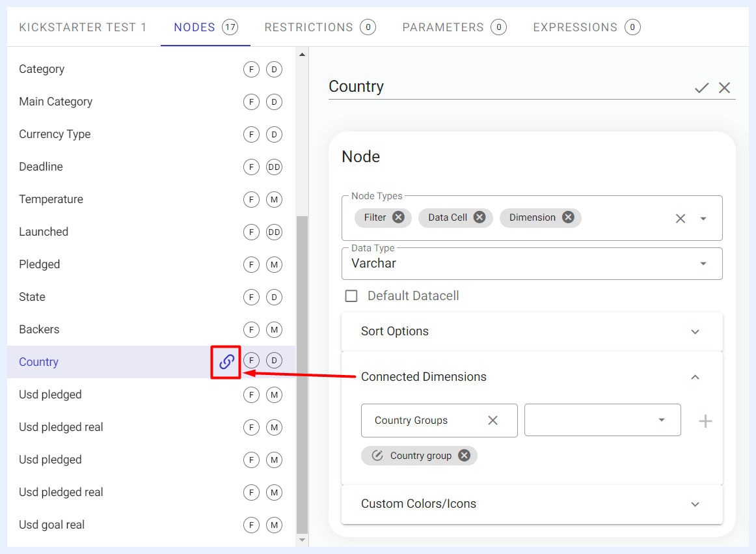The height and width of the screenshot is (554, 756).
Task: Confirm the Country node name with the checkmark
Action: (701, 87)
